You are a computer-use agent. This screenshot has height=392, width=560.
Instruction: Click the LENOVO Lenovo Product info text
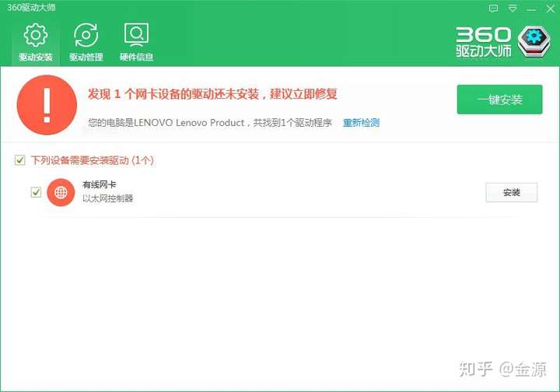pyautogui.click(x=210, y=122)
